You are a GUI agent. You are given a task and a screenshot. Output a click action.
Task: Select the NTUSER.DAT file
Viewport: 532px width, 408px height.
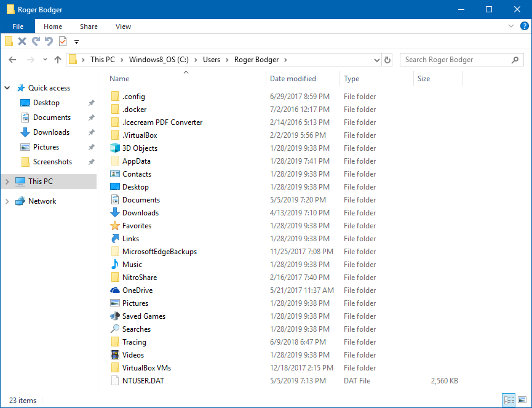(x=143, y=381)
